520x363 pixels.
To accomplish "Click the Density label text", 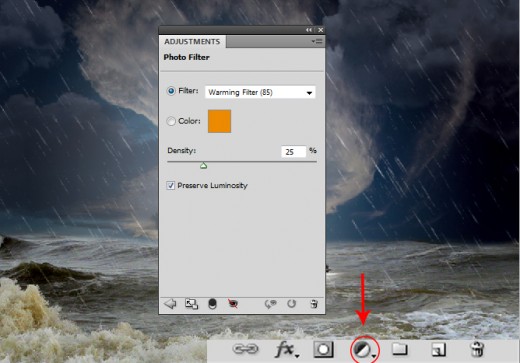I will pos(182,151).
